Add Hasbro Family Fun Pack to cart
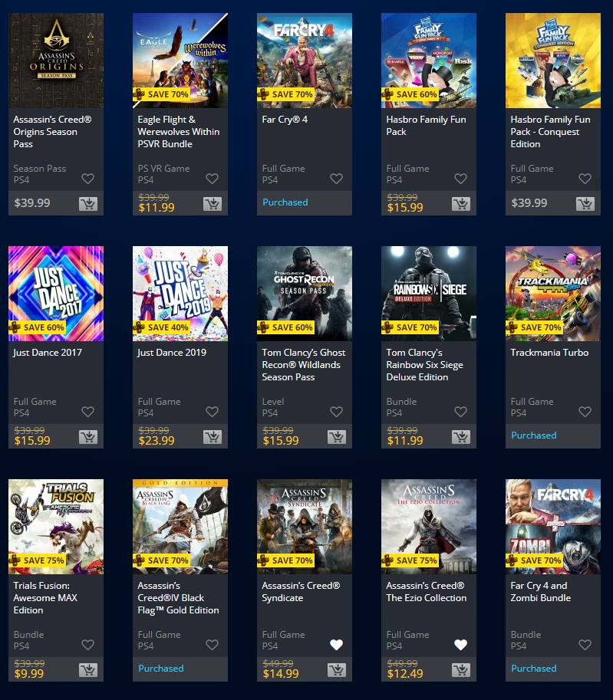The height and width of the screenshot is (700, 613). (460, 204)
